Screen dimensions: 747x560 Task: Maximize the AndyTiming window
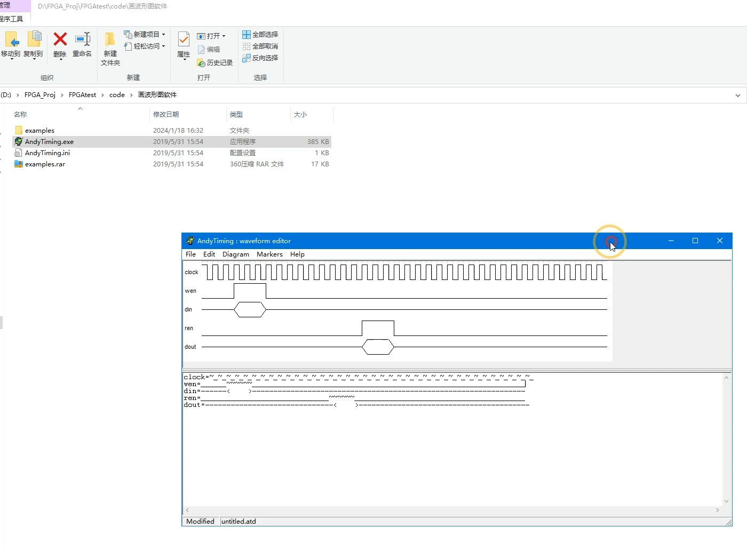(695, 241)
